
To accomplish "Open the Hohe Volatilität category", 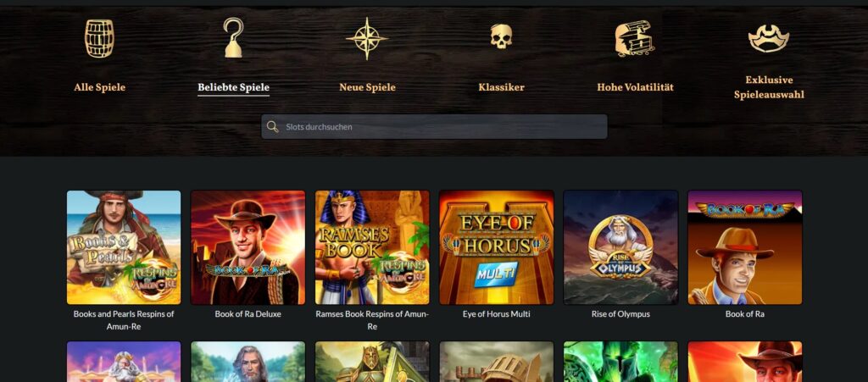I will [636, 87].
